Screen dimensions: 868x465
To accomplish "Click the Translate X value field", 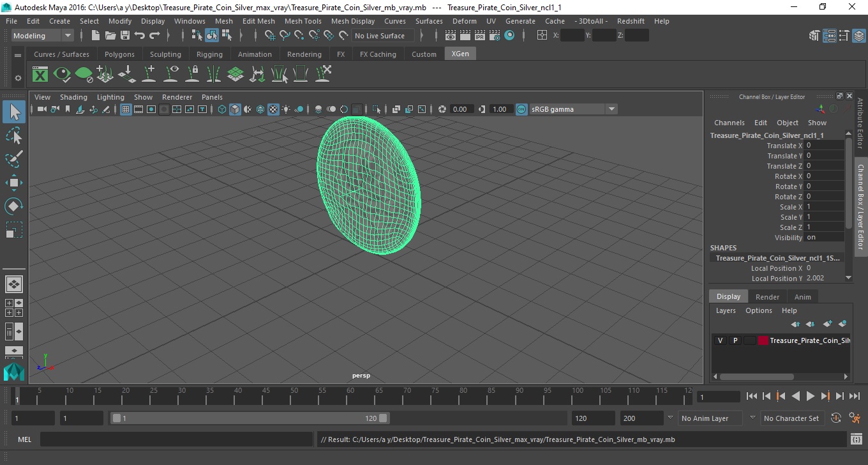I will pyautogui.click(x=824, y=145).
